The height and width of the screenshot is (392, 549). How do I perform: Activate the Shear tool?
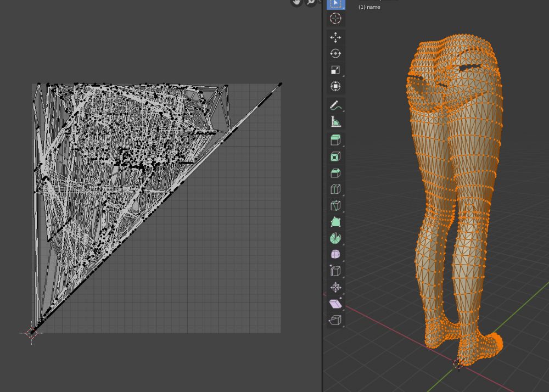pyautogui.click(x=335, y=304)
